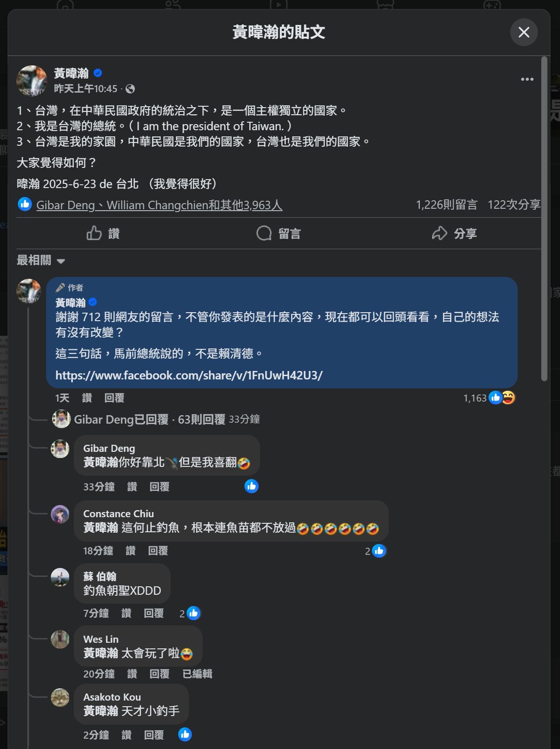560x749 pixels.
Task: Click the Share arrow icon under the post
Action: [440, 233]
